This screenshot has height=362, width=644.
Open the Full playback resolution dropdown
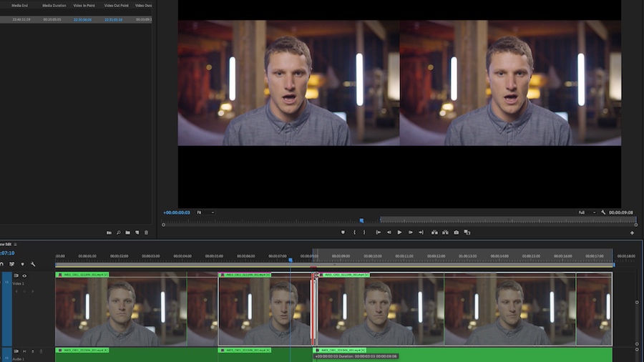pyautogui.click(x=587, y=212)
